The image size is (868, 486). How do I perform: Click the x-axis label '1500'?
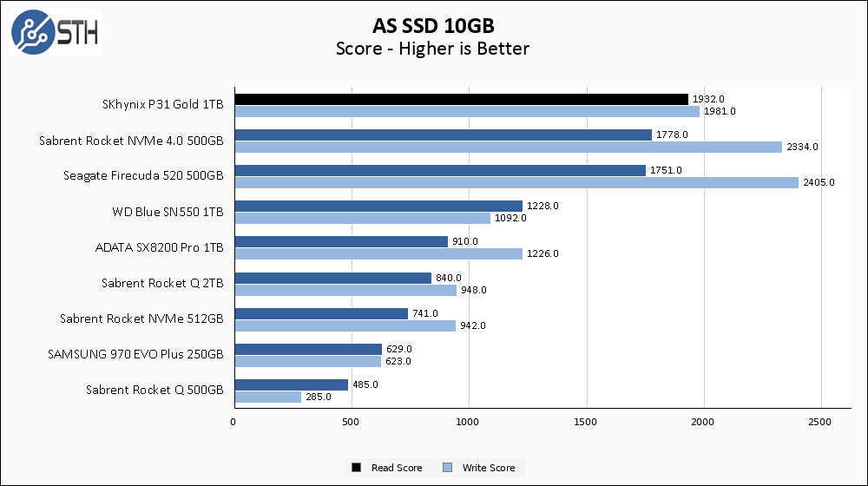point(585,422)
